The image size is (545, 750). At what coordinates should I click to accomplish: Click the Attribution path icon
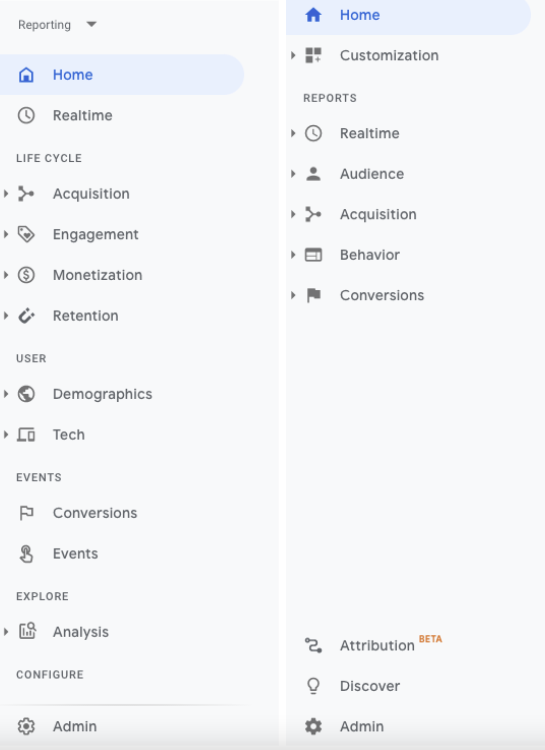coord(313,646)
